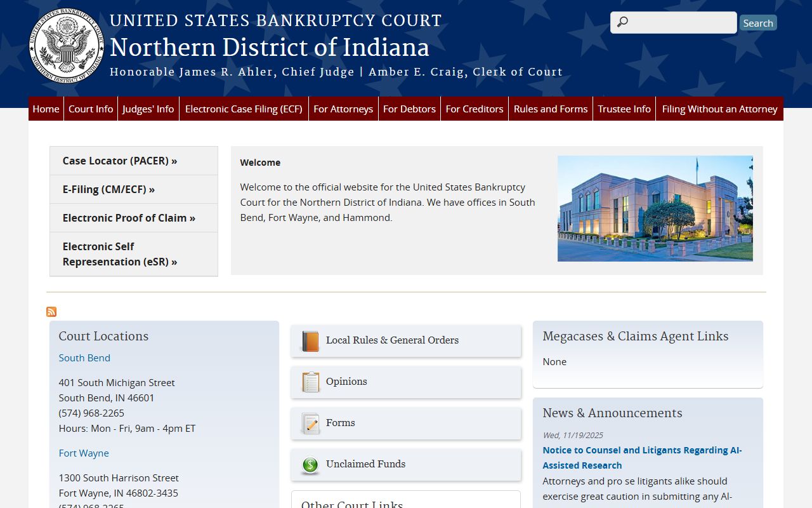The height and width of the screenshot is (508, 812).
Task: Open the Home menu item
Action: (46, 109)
